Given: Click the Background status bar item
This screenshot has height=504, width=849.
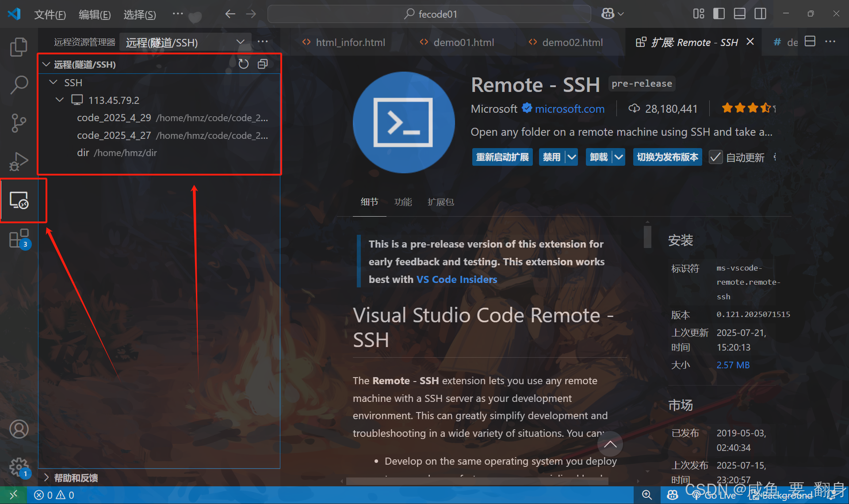Looking at the screenshot, I should [x=780, y=495].
